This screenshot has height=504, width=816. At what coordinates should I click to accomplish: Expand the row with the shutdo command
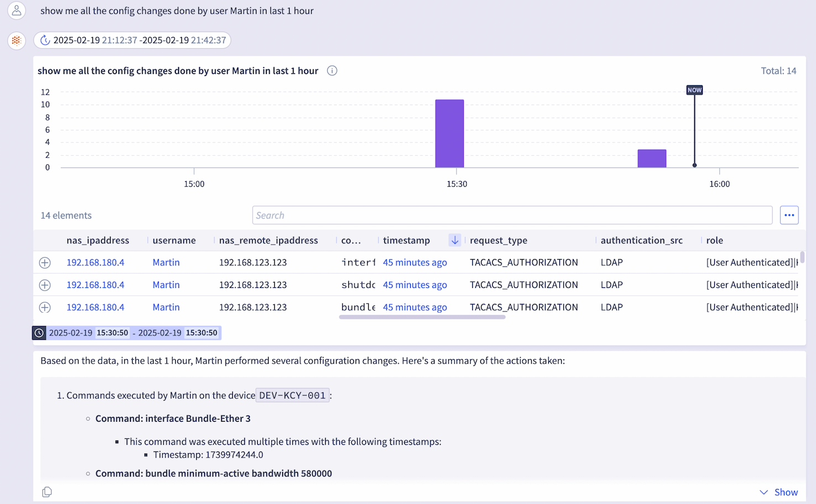pyautogui.click(x=45, y=285)
